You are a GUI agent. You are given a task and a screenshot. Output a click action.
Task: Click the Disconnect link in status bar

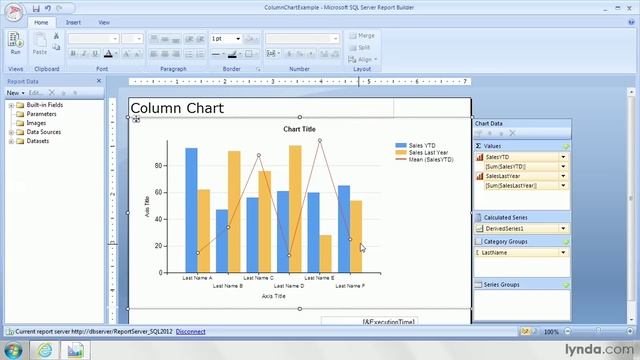pos(191,331)
